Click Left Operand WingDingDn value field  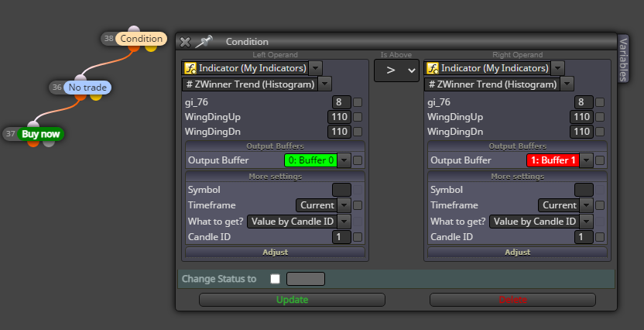click(339, 132)
